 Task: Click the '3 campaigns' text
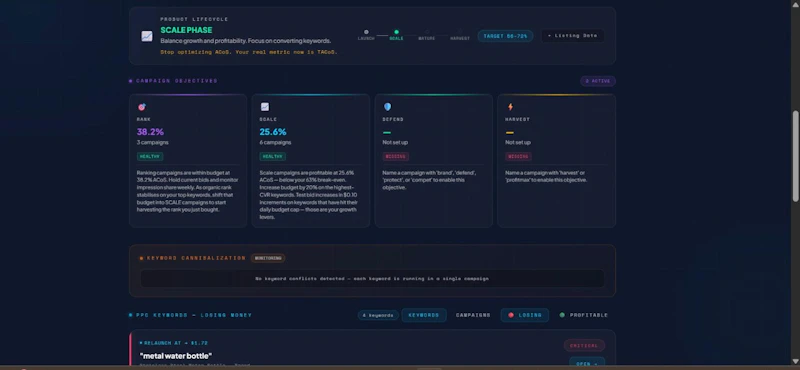coord(153,142)
